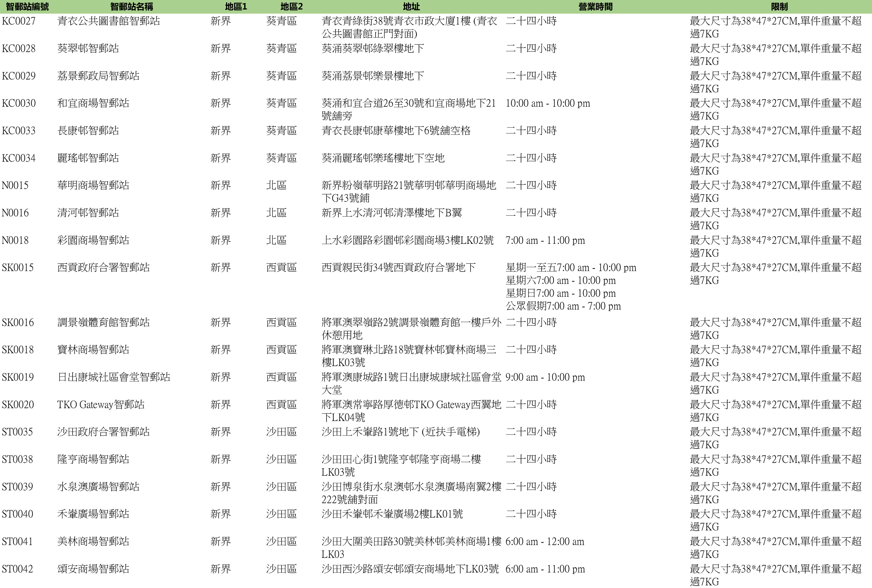
Task: Click station name 沙田政府合署智郵站
Action: pos(103,432)
